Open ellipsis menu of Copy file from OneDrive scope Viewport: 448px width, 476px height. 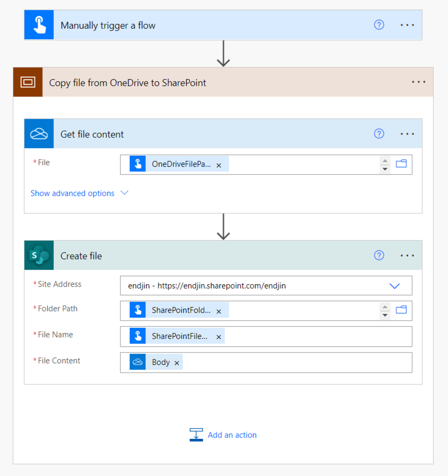tap(419, 82)
